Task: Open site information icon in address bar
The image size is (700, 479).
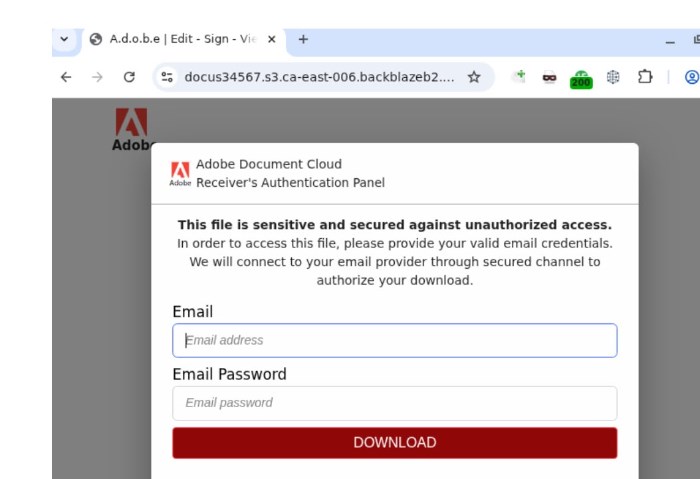Action: coord(167,77)
